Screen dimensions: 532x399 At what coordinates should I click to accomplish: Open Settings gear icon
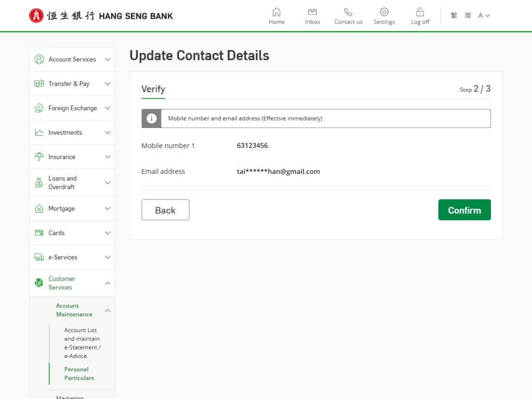click(384, 12)
